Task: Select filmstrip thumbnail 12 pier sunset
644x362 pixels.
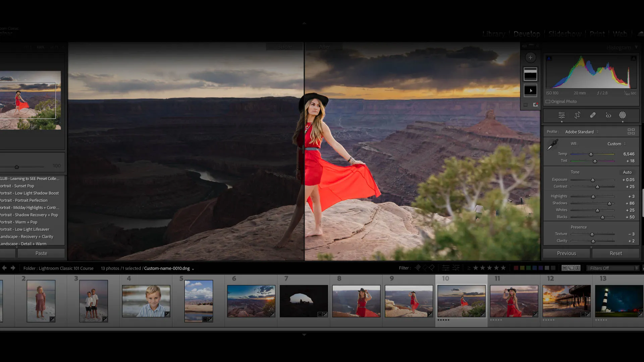Action: point(567,301)
